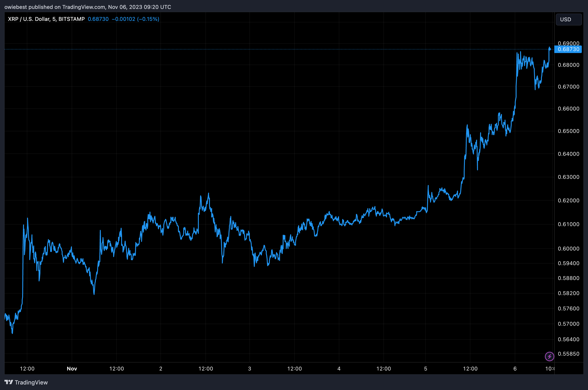Image resolution: width=588 pixels, height=390 pixels.
Task: Select the current price label 0.68730
Action: point(569,49)
